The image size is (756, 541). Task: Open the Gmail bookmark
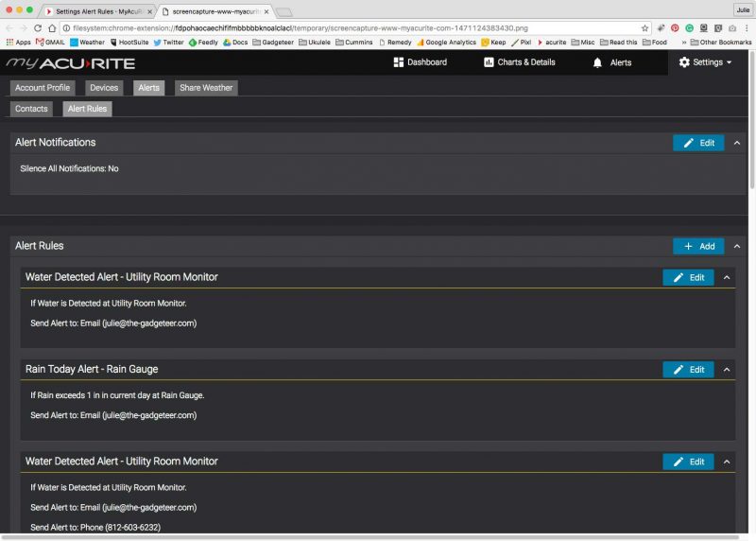click(x=50, y=43)
